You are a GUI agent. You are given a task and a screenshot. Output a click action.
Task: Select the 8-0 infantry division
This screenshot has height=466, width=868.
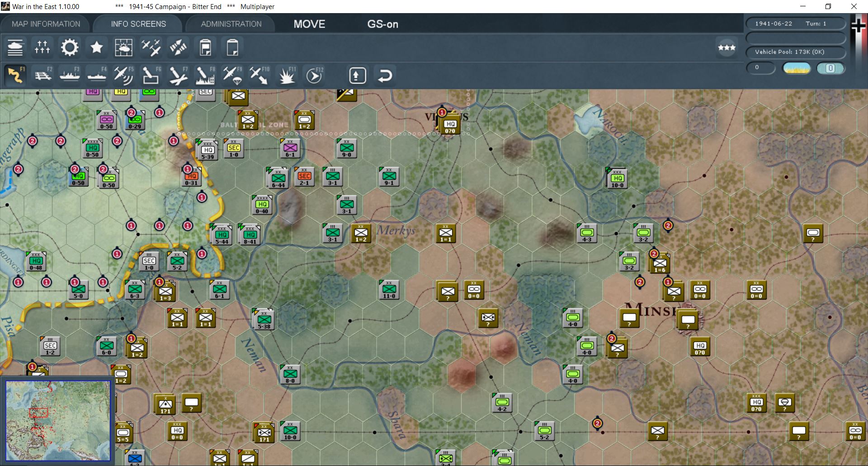click(290, 374)
